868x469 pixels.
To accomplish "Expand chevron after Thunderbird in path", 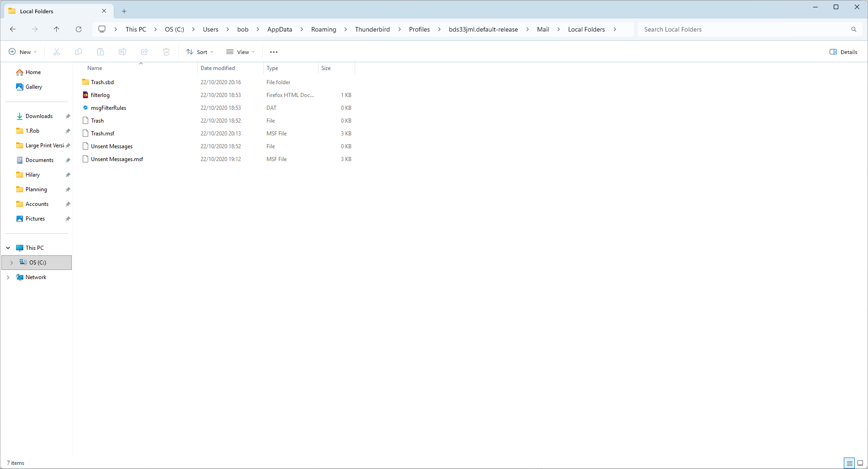I will [x=399, y=29].
